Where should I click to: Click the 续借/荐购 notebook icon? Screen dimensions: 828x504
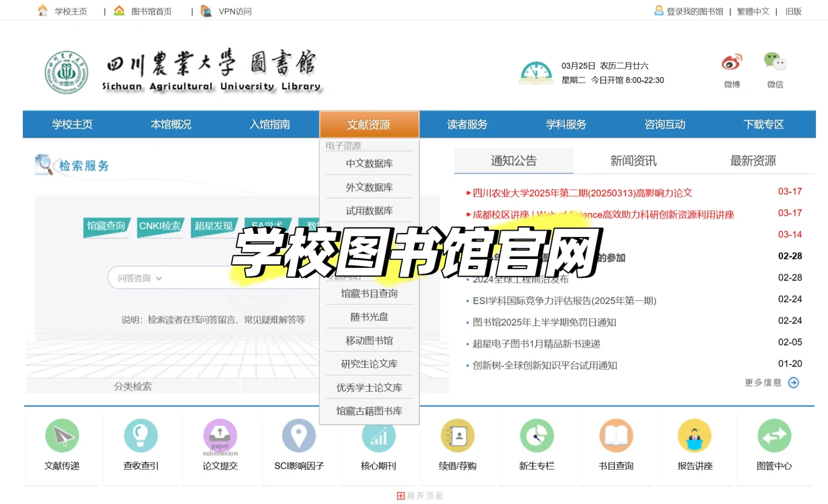click(x=457, y=435)
